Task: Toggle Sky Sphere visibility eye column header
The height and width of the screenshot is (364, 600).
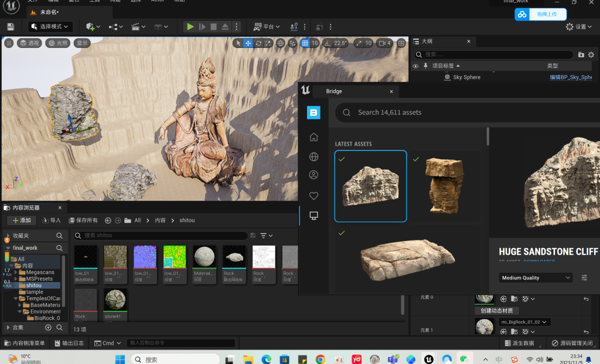Action: [x=415, y=66]
